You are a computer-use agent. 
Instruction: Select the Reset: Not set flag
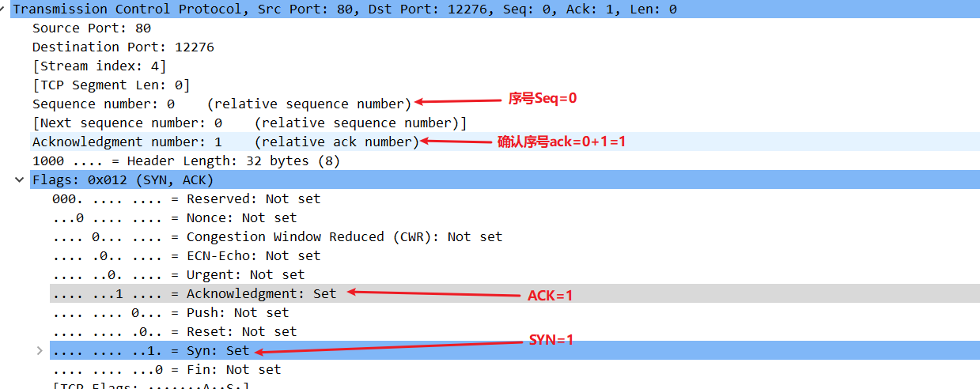click(x=175, y=332)
